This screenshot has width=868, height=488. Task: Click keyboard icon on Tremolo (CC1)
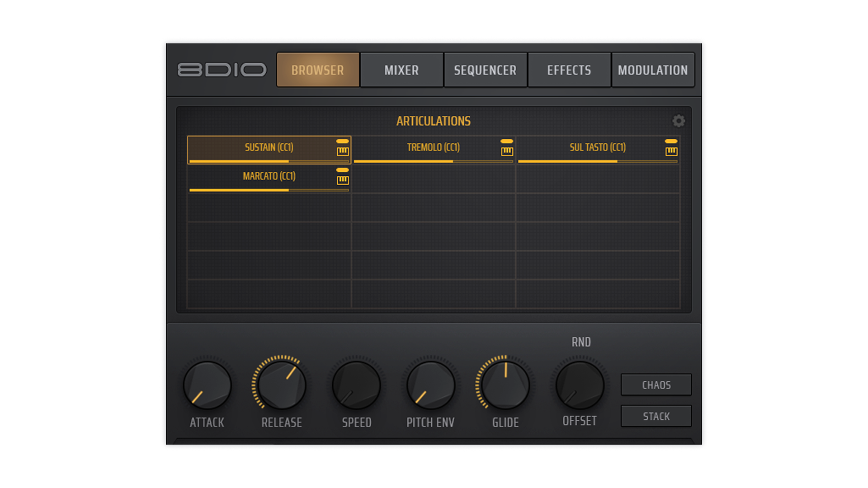click(507, 151)
